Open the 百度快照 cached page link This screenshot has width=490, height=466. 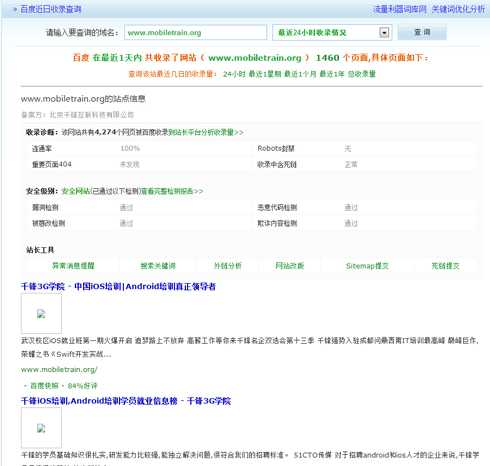pyautogui.click(x=44, y=386)
